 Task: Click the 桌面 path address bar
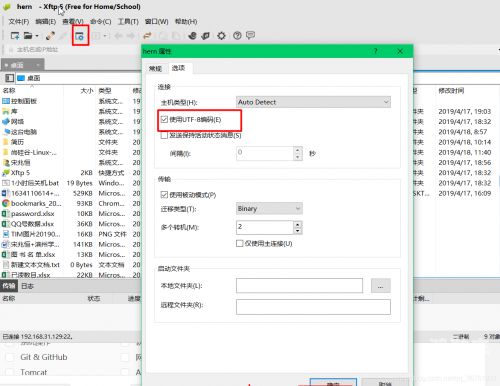78,78
